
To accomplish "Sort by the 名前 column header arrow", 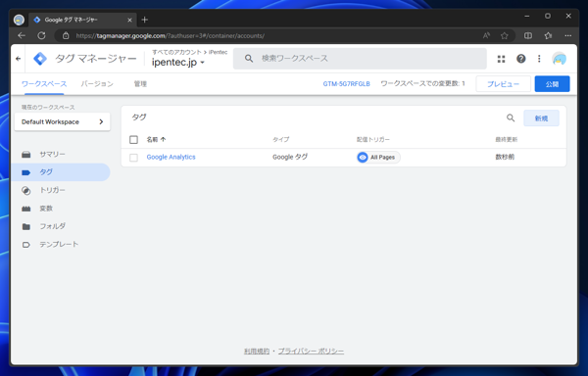I will pos(163,139).
